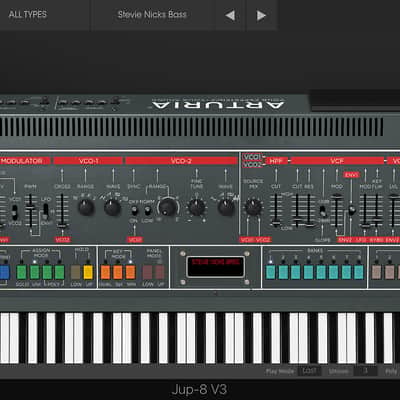Click the HPF red section label
The height and width of the screenshot is (400, 400).
pos(276,161)
